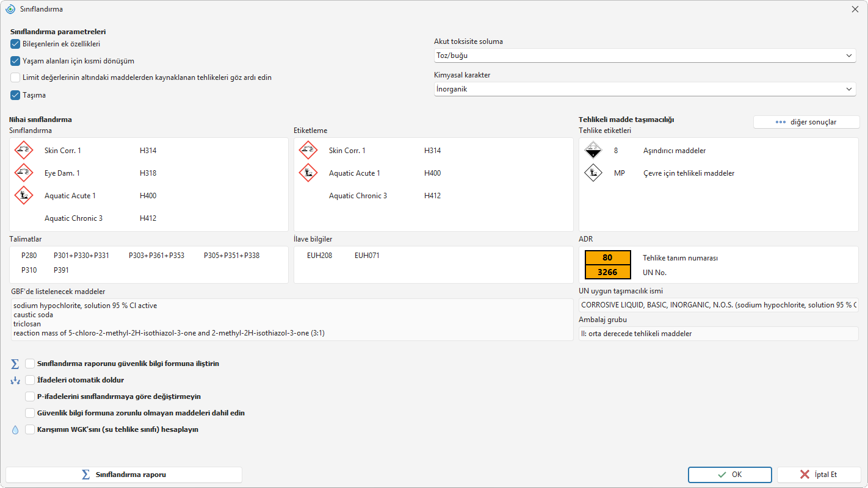Toggle Yaşam alanları için kısmi dönüşüm checkbox
868x488 pixels.
click(x=15, y=61)
